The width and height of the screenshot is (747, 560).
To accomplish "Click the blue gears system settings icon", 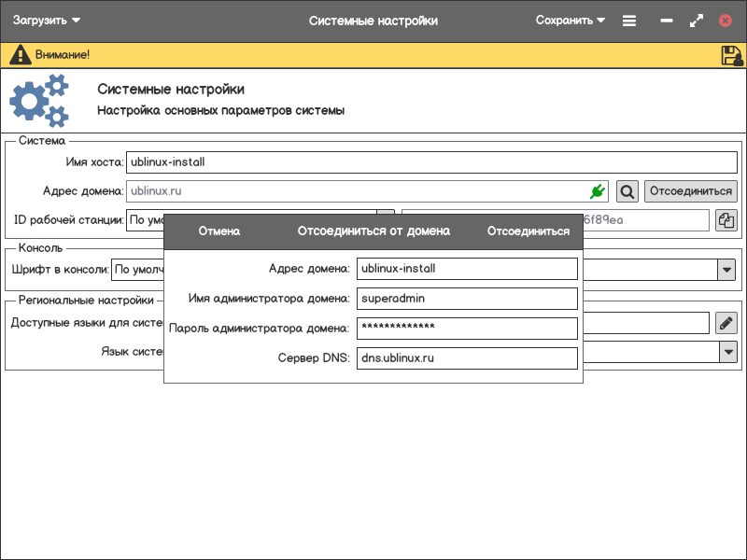I will [39, 101].
